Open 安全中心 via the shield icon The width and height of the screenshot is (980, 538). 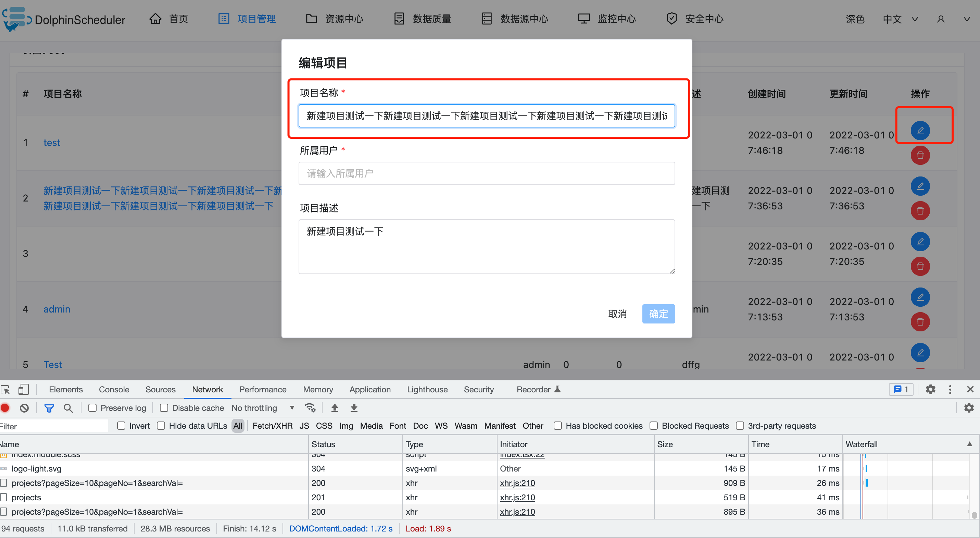coord(672,18)
